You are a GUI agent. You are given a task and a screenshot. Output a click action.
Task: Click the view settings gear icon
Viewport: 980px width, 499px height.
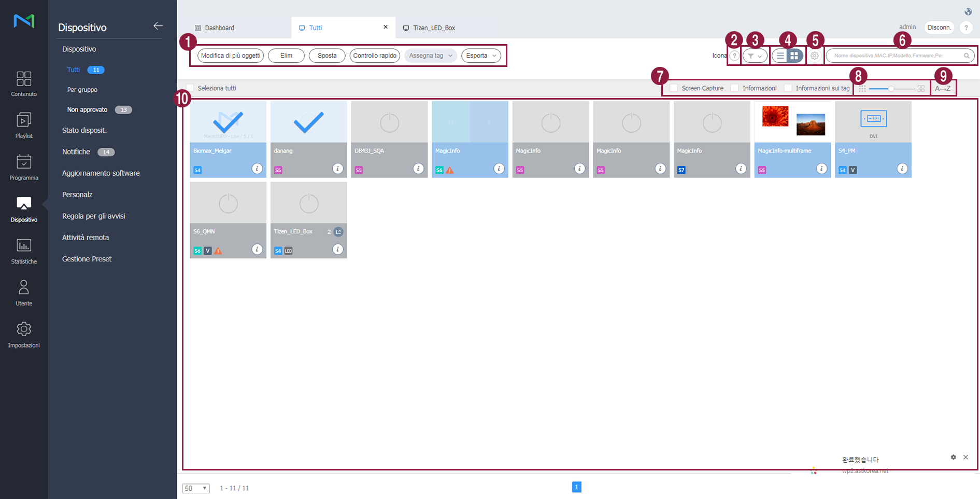click(x=814, y=56)
